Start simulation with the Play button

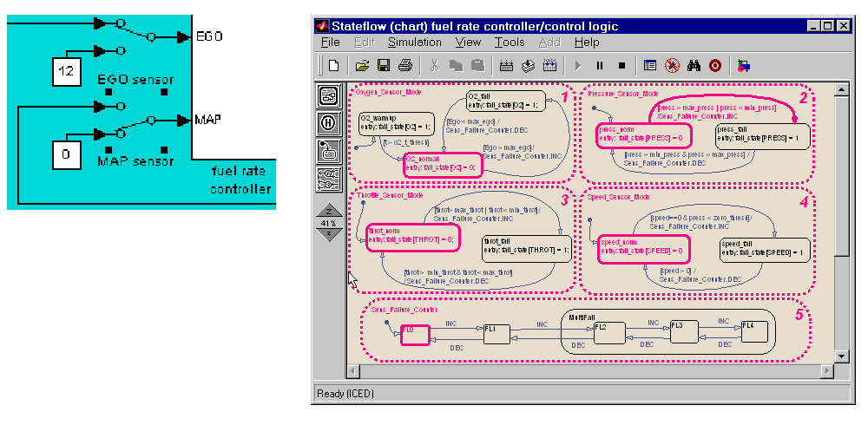[578, 66]
